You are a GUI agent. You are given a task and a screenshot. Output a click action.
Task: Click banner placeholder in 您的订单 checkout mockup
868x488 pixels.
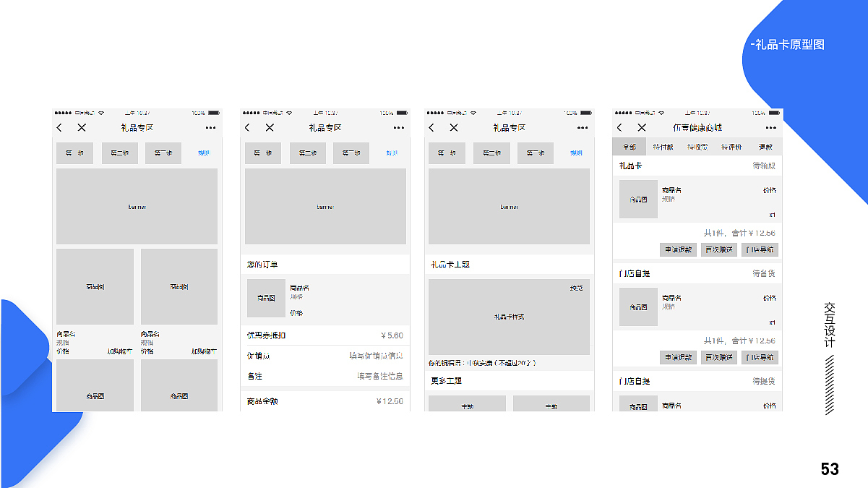tap(325, 207)
